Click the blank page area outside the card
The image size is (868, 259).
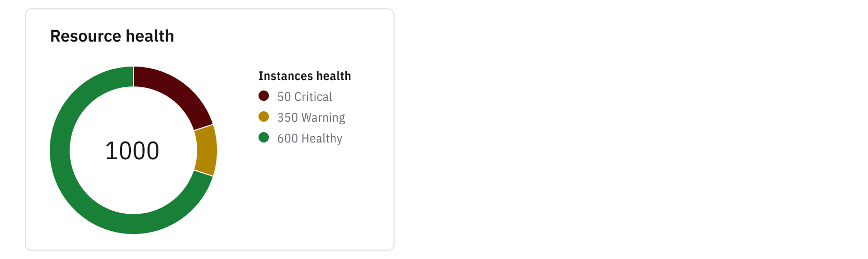623,130
